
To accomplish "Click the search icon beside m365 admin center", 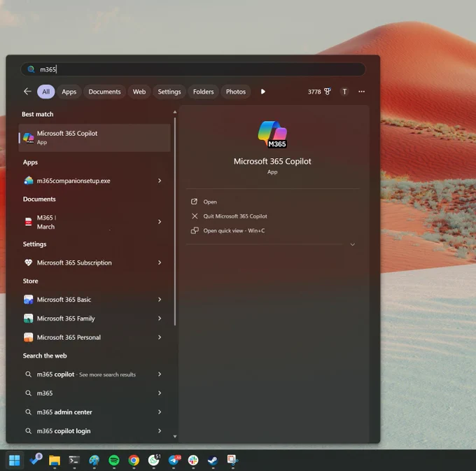I will pyautogui.click(x=28, y=412).
